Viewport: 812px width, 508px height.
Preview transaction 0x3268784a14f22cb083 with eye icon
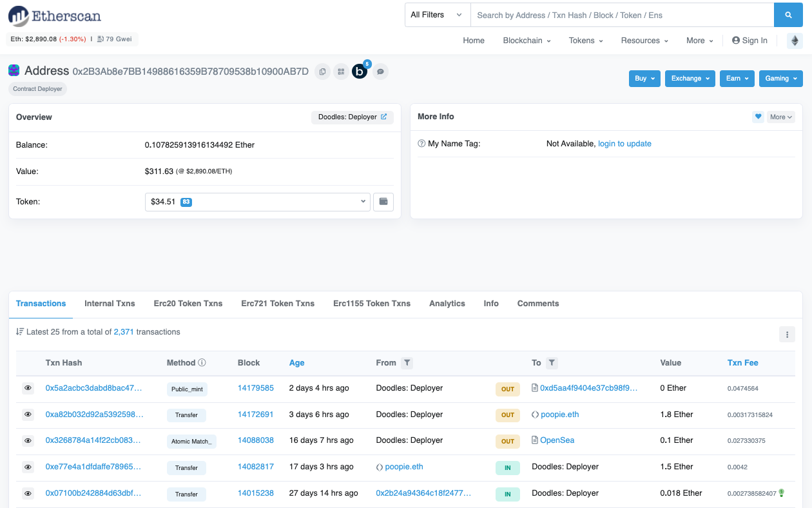click(x=28, y=441)
